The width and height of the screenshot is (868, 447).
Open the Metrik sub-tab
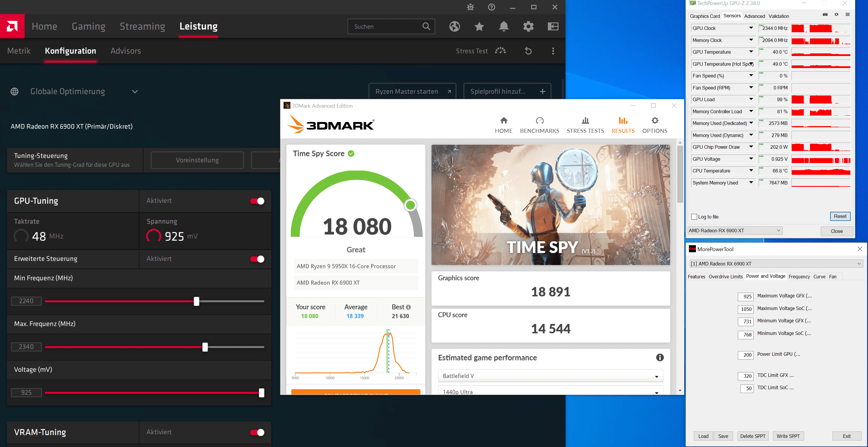click(19, 51)
